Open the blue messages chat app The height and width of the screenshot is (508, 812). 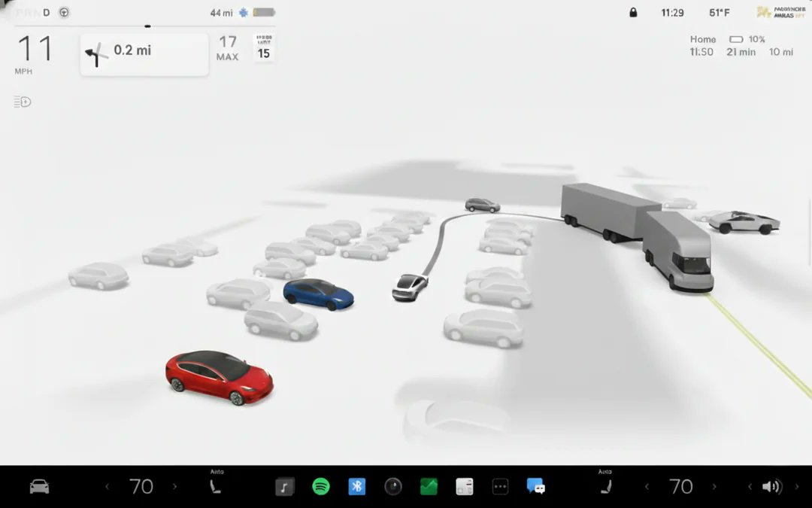[536, 487]
